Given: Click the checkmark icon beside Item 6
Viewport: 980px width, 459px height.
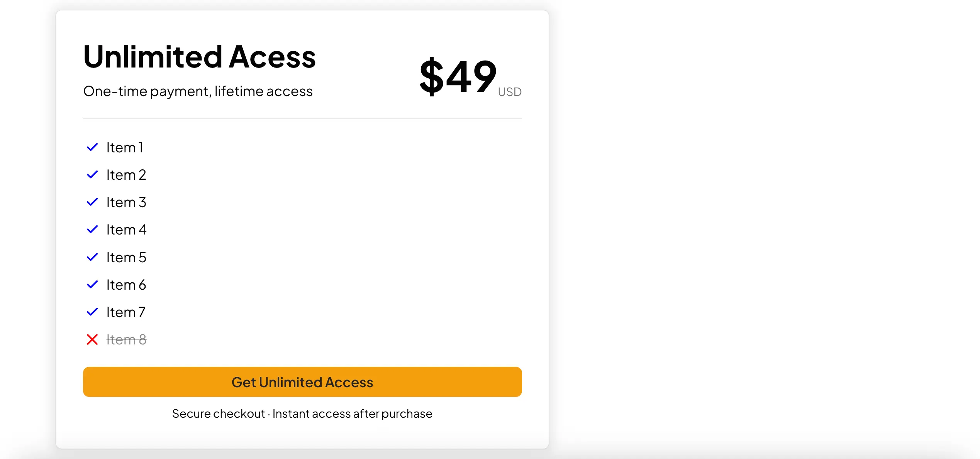Looking at the screenshot, I should (92, 284).
